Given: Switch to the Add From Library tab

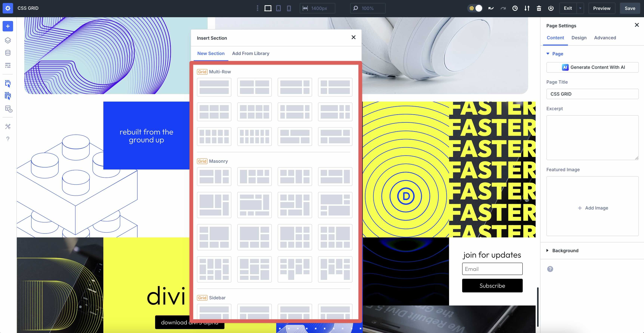Looking at the screenshot, I should pyautogui.click(x=250, y=53).
